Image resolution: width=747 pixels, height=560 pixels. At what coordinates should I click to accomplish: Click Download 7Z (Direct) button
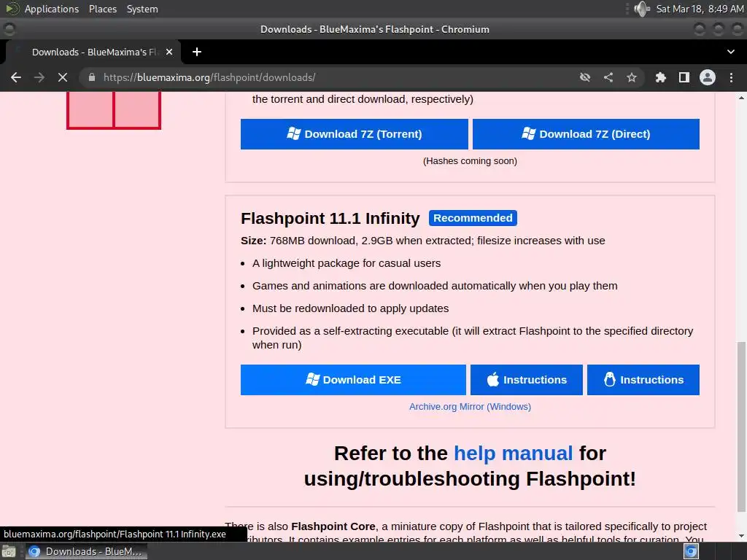[x=586, y=134]
